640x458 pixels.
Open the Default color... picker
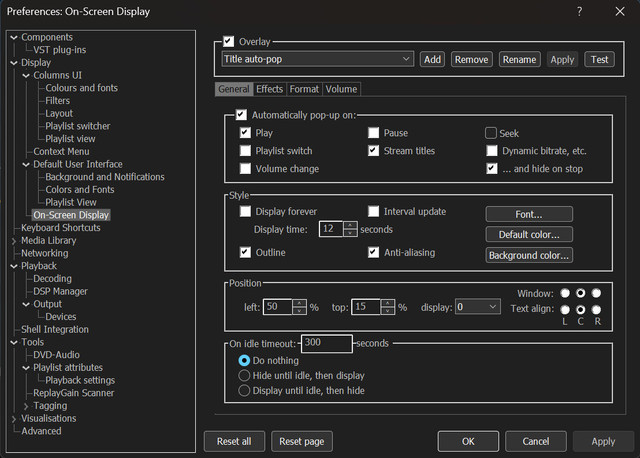coord(529,234)
